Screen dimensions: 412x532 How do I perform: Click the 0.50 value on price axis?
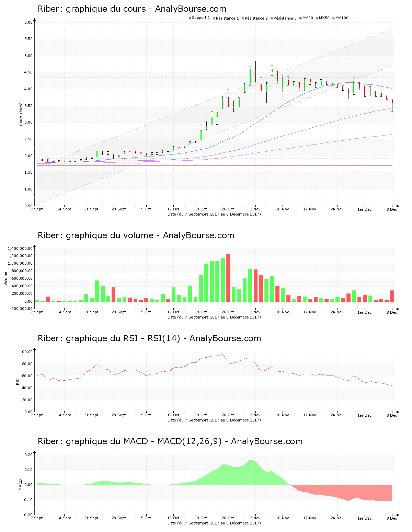28,206
